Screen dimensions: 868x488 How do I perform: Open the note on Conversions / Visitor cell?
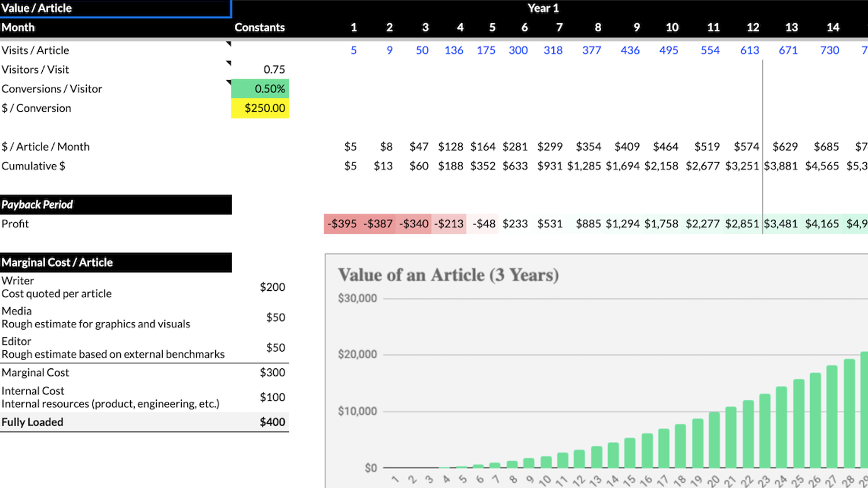pos(229,83)
